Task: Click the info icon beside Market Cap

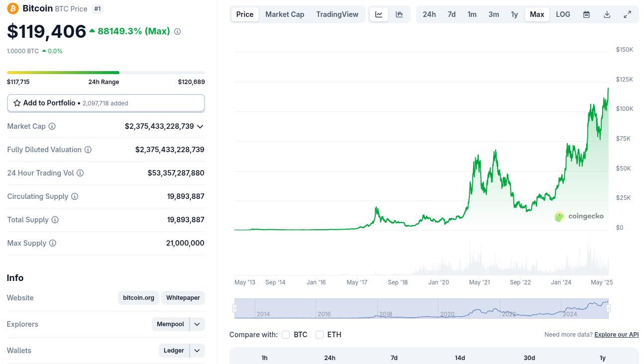Action: (52, 126)
